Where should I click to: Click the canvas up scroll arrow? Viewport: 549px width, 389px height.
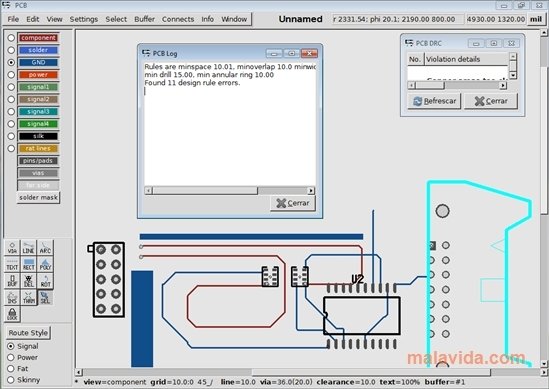(x=544, y=33)
